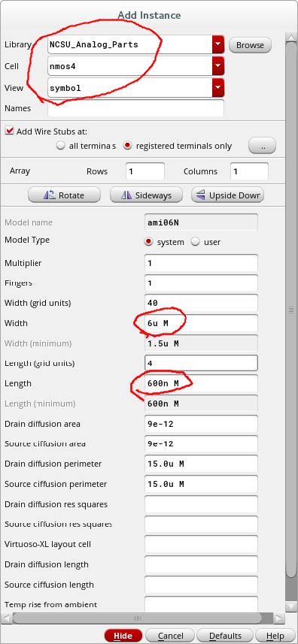The image size is (298, 644).
Task: Click the Rotate button
Action: (64, 195)
